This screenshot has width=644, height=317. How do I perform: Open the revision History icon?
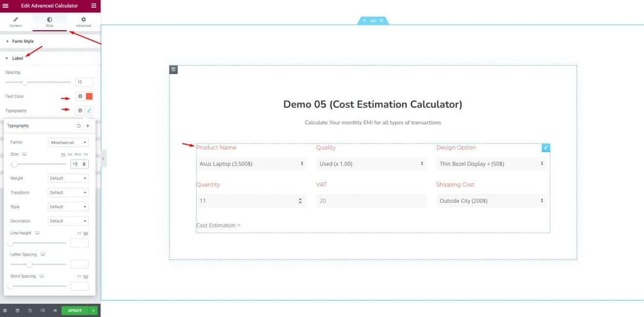click(29, 310)
